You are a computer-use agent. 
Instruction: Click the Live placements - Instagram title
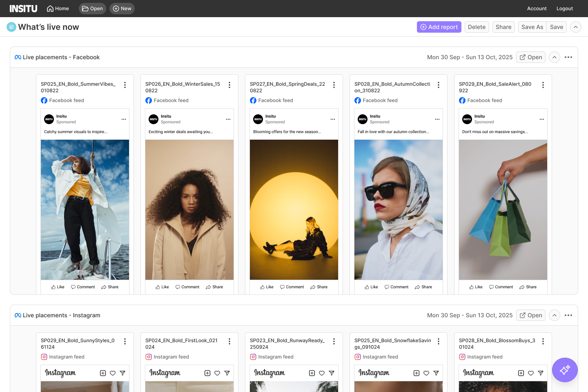pyautogui.click(x=62, y=315)
